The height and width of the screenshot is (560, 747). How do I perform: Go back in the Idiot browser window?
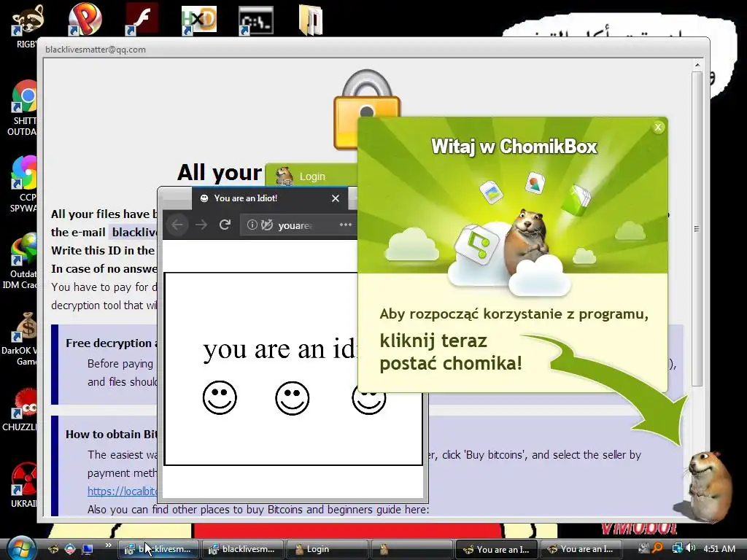pyautogui.click(x=177, y=225)
